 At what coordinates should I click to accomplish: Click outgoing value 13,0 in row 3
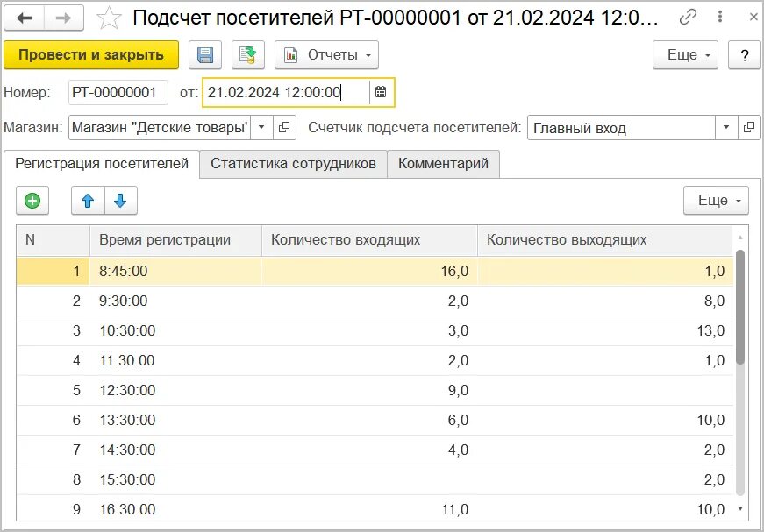click(x=605, y=330)
